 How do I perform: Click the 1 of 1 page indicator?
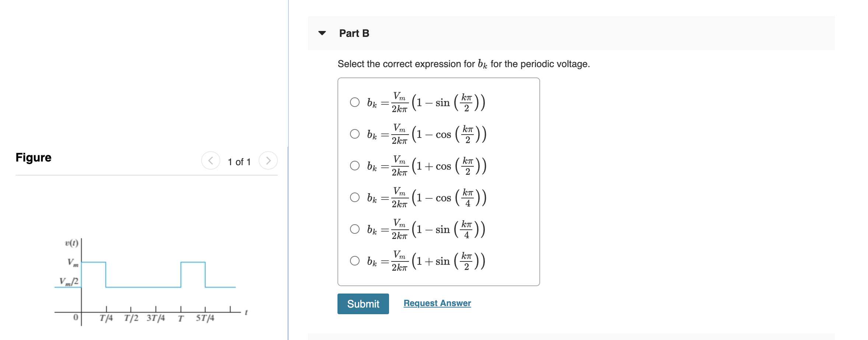pyautogui.click(x=239, y=162)
